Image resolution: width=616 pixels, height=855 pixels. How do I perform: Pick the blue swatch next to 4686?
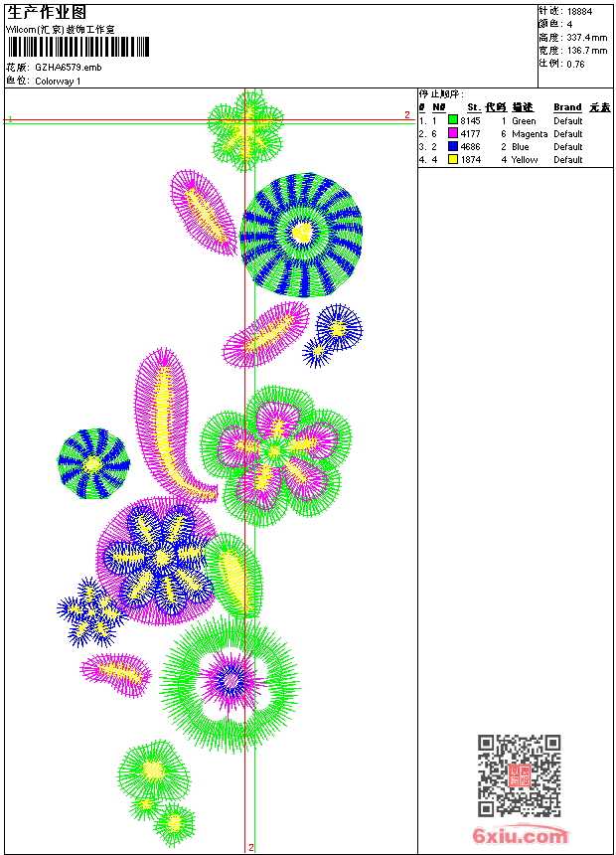tap(452, 146)
